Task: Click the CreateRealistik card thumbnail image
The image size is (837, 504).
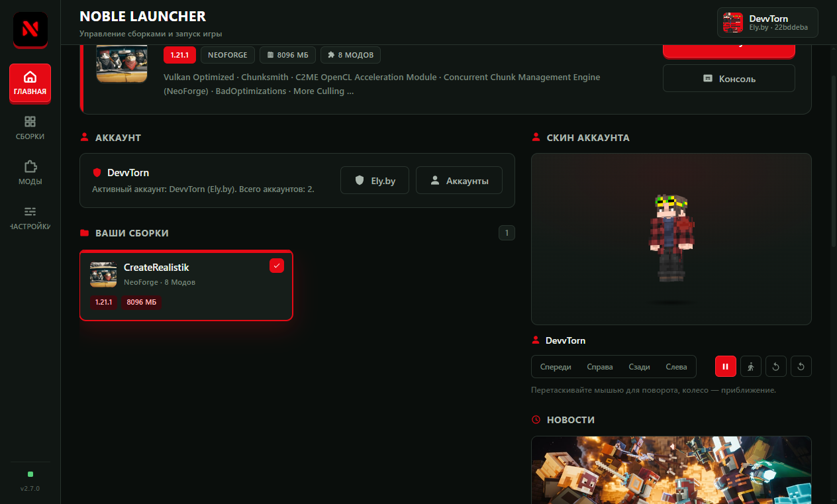Action: pyautogui.click(x=103, y=274)
